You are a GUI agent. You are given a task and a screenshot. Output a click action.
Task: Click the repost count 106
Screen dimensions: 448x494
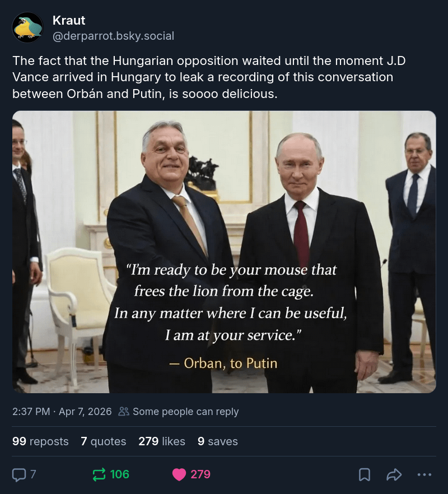(x=119, y=474)
